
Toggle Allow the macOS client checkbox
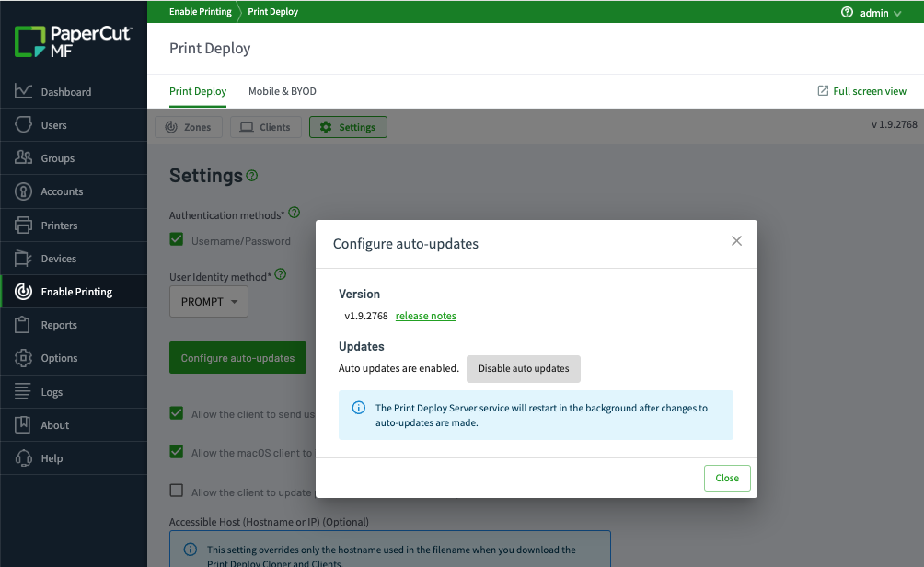176,452
